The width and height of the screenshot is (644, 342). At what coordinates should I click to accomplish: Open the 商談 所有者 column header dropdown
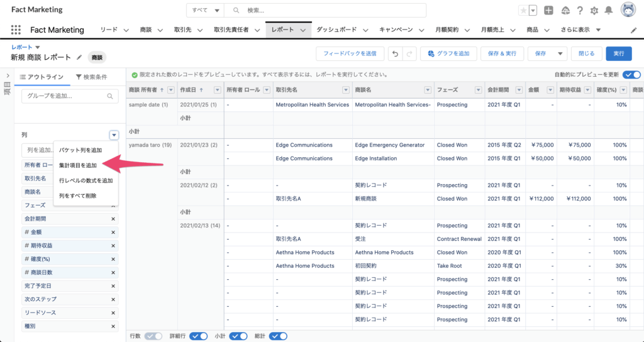171,90
